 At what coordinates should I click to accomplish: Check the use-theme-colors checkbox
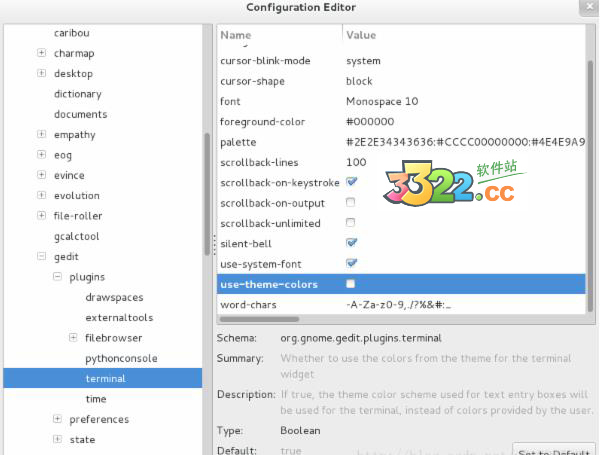tap(350, 284)
